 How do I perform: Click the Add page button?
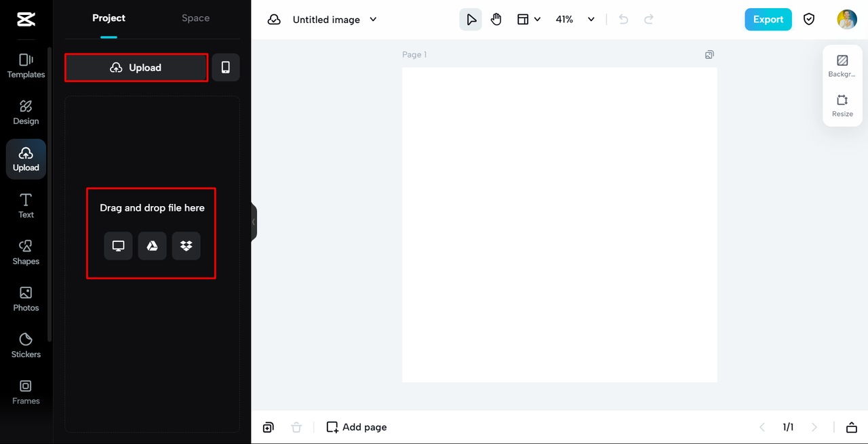357,427
